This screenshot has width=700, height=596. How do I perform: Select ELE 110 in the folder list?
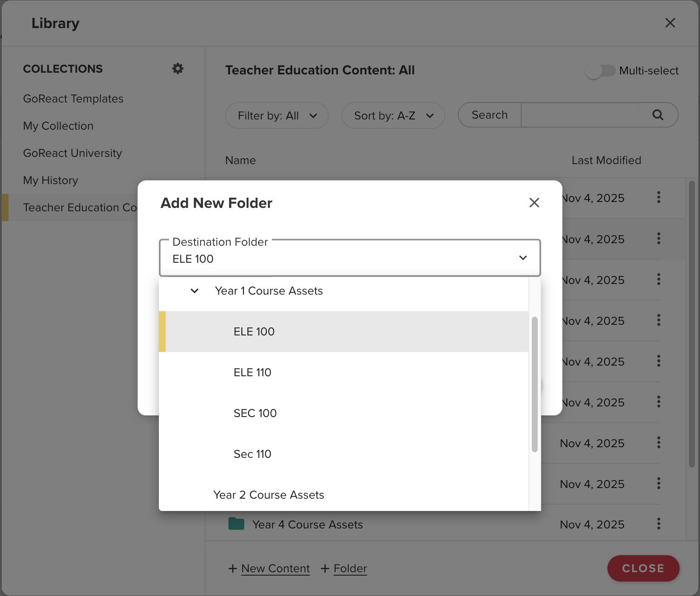252,372
